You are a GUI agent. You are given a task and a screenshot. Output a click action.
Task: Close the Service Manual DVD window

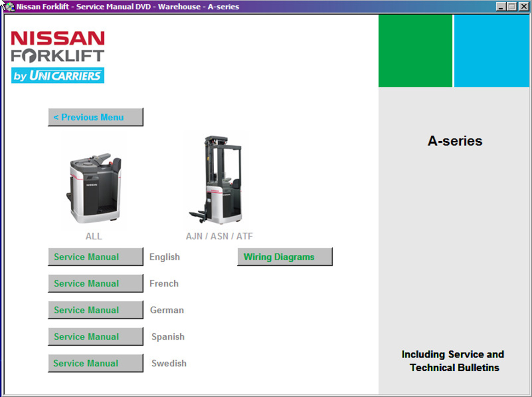523,6
